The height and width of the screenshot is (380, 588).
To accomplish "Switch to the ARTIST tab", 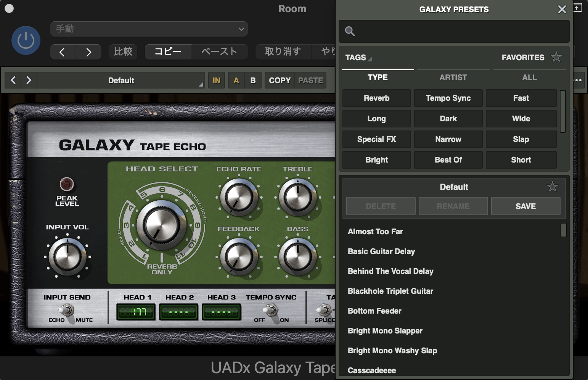I will pyautogui.click(x=453, y=77).
